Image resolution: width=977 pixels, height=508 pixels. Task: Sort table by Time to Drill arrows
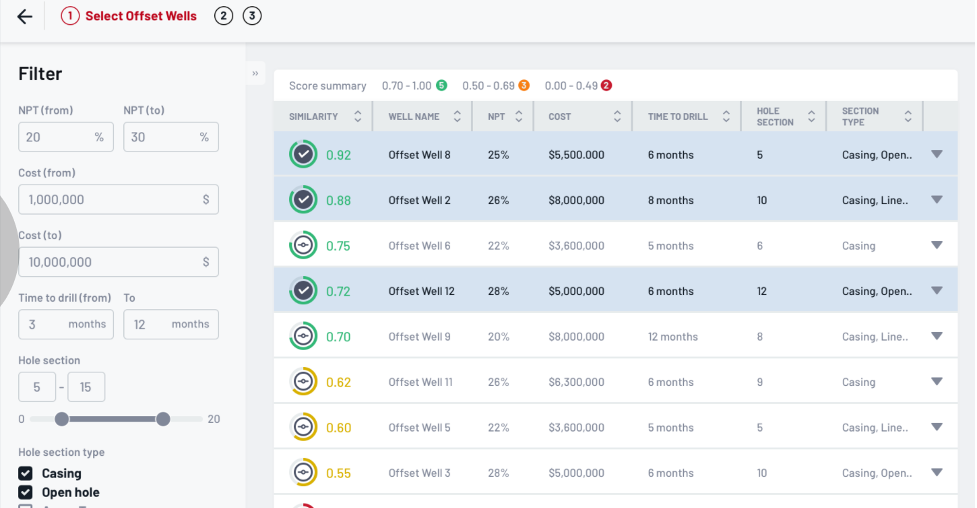[726, 117]
